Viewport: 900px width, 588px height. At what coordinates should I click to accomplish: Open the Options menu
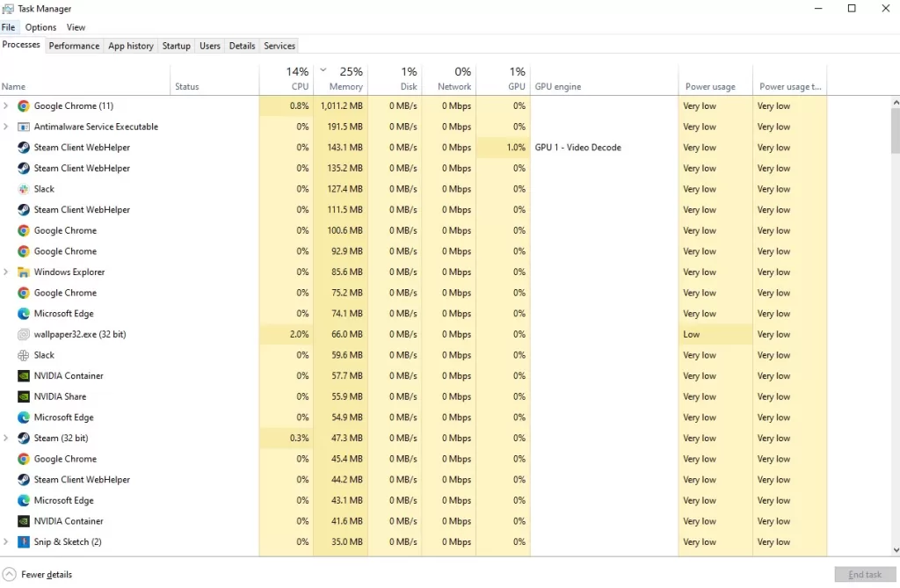(x=40, y=27)
